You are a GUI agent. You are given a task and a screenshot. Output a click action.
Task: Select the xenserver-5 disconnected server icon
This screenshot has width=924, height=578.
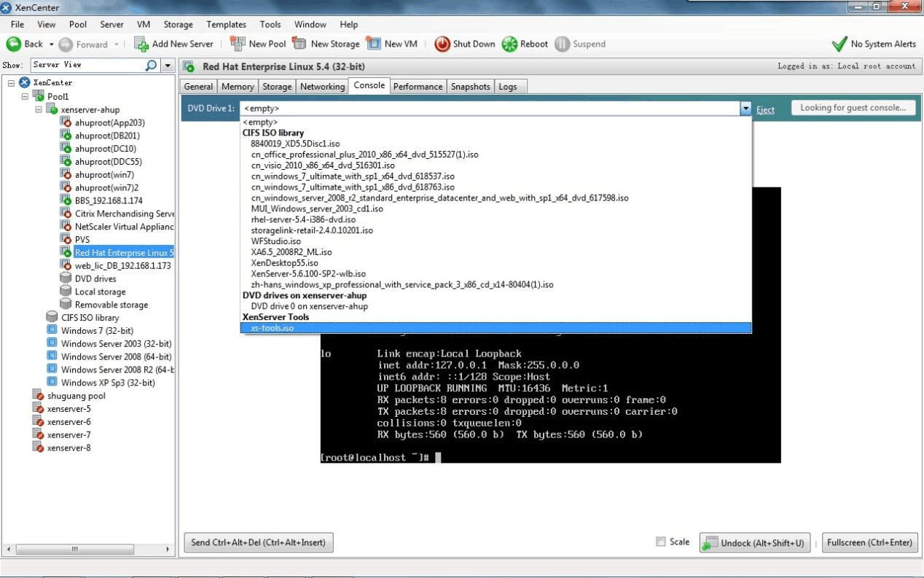point(39,409)
